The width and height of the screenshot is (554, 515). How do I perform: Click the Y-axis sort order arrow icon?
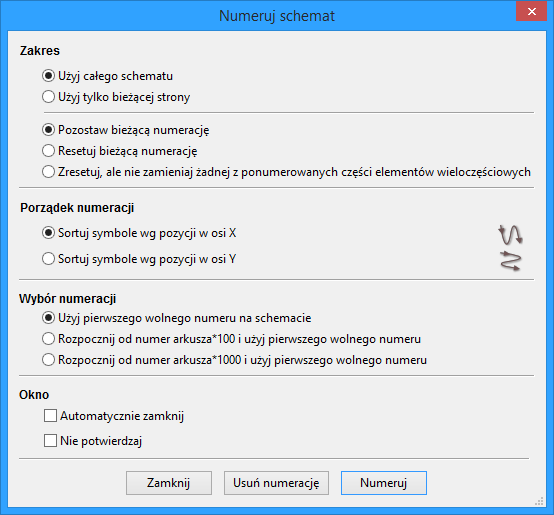click(x=511, y=261)
